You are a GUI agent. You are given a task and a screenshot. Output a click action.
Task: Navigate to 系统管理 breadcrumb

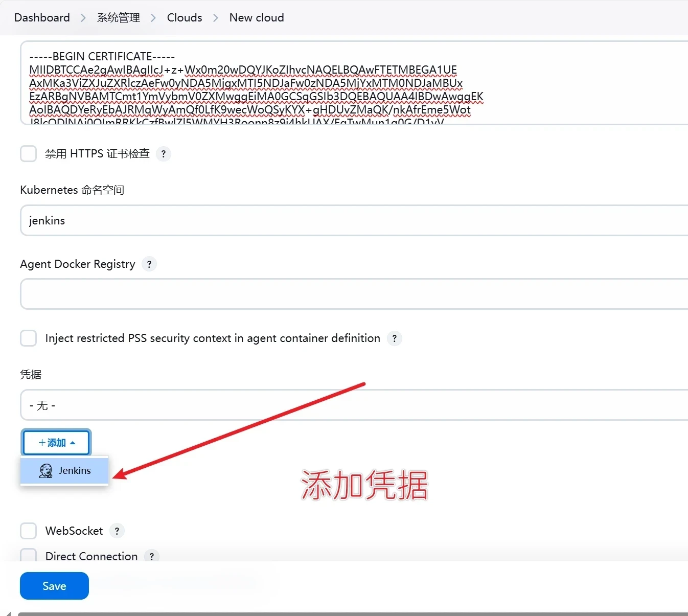coord(119,18)
